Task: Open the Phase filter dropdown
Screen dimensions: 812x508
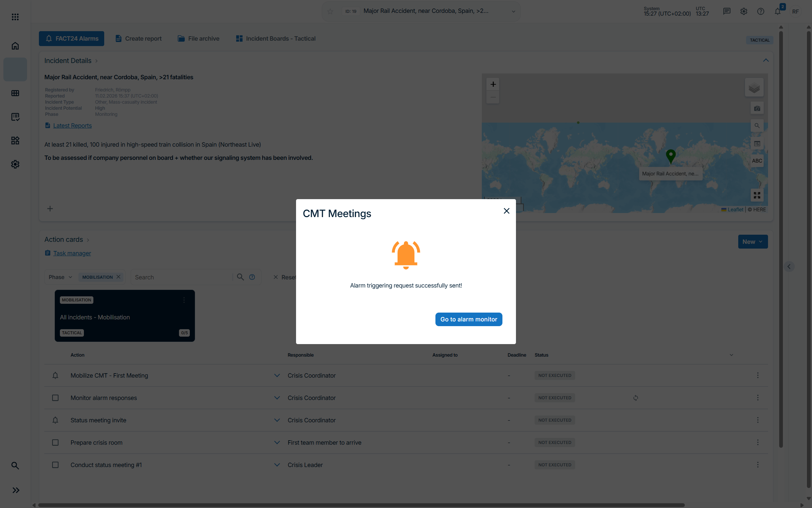Action: click(60, 277)
